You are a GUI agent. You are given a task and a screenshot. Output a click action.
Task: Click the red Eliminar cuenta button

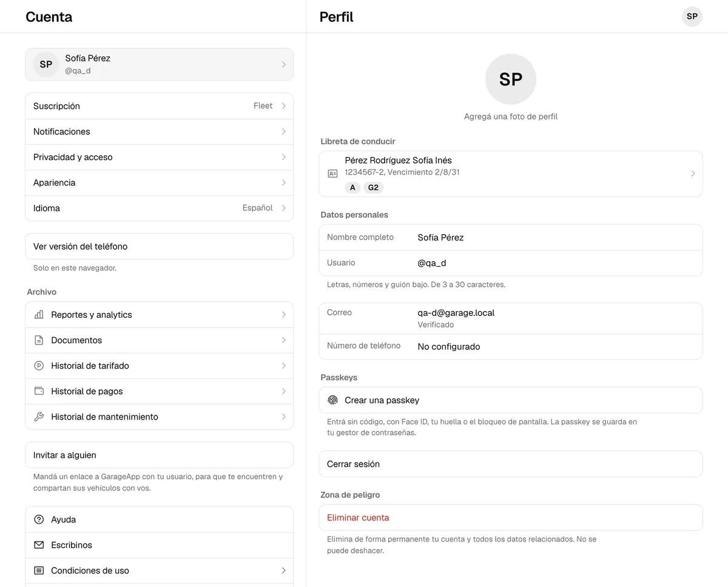point(511,518)
